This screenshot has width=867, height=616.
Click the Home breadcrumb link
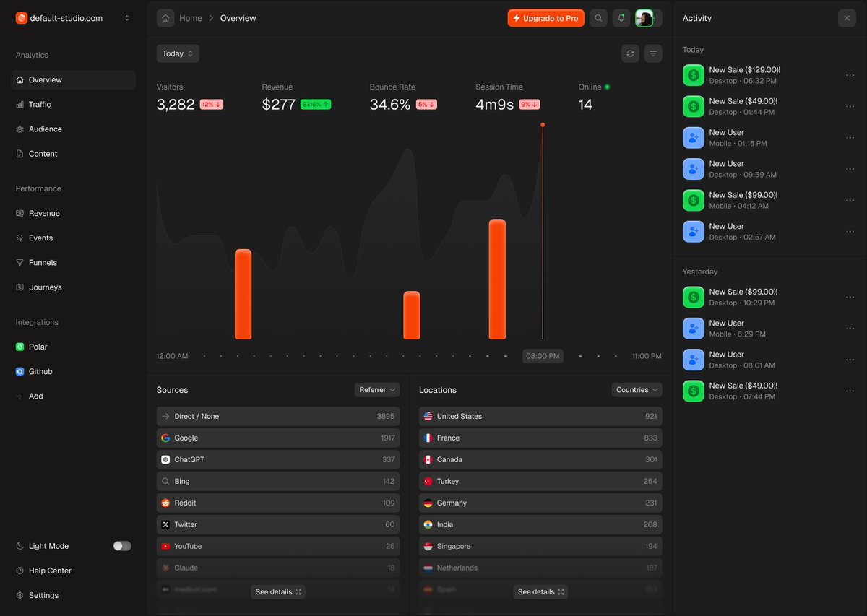click(191, 18)
